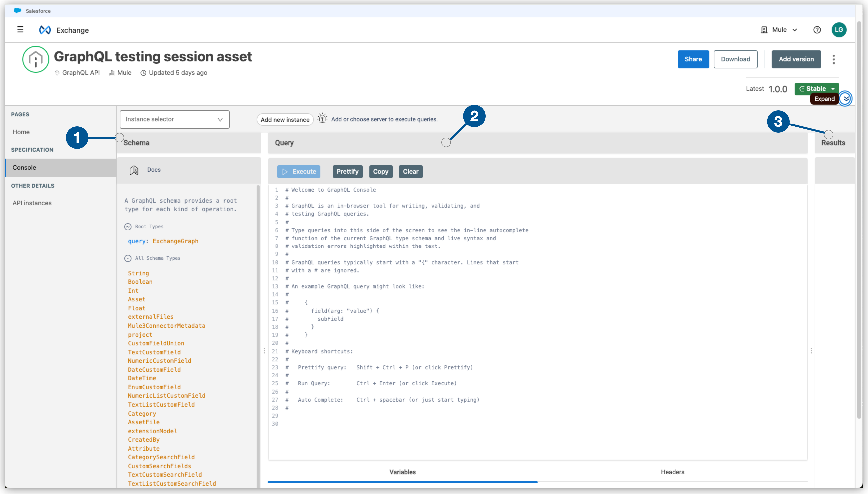This screenshot has width=868, height=494.
Task: Click the Exchange logo
Action: click(45, 30)
